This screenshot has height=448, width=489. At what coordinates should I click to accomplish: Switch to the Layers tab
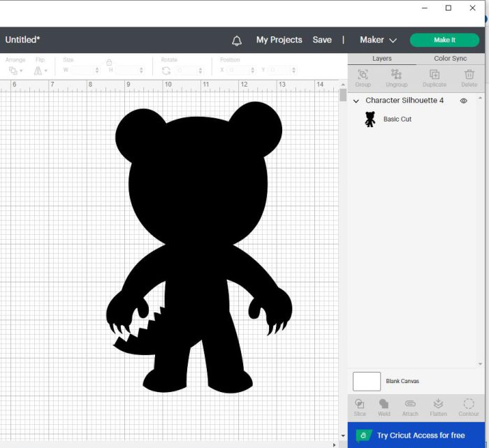click(381, 59)
